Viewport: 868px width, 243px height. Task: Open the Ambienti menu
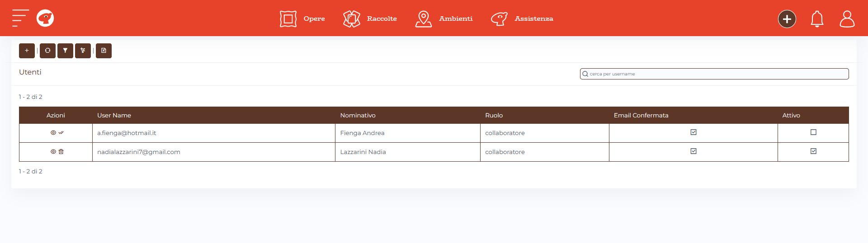(456, 19)
